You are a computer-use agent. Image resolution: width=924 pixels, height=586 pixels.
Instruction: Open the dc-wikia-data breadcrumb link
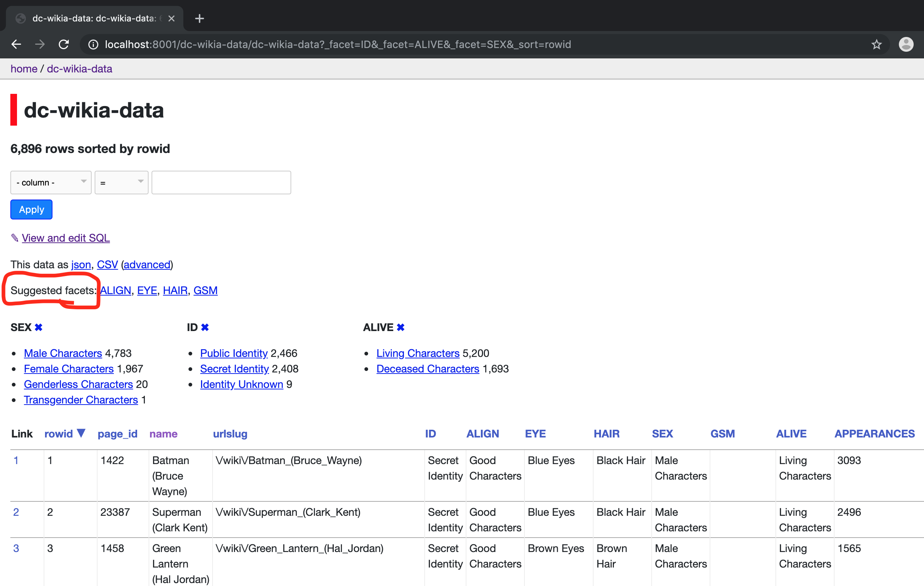tap(79, 69)
